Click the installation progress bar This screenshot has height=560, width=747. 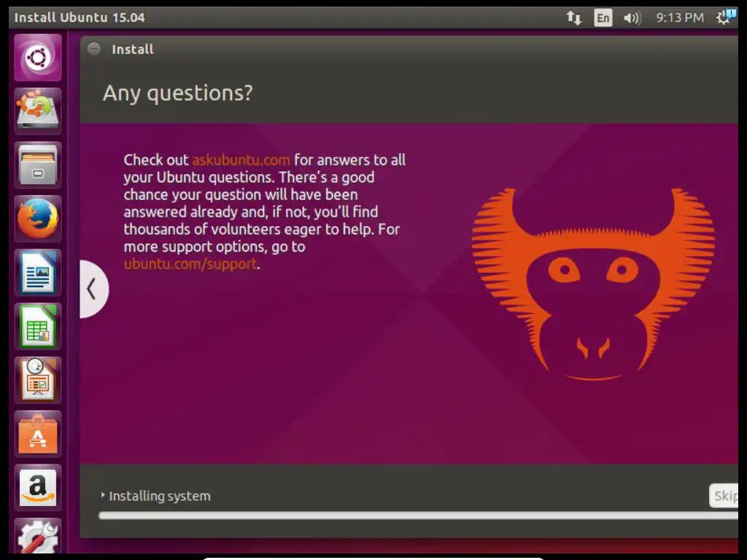click(x=418, y=516)
